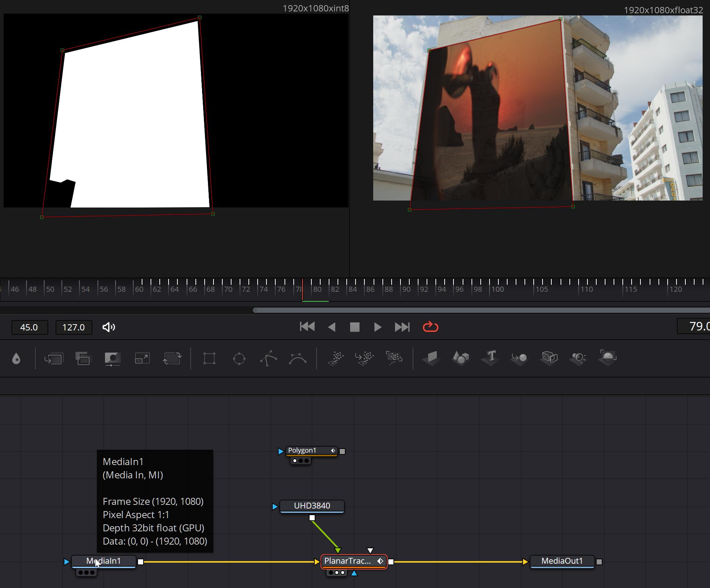Viewport: 710px width, 588px height.
Task: Click output square of MediaIn1 node
Action: tap(141, 562)
